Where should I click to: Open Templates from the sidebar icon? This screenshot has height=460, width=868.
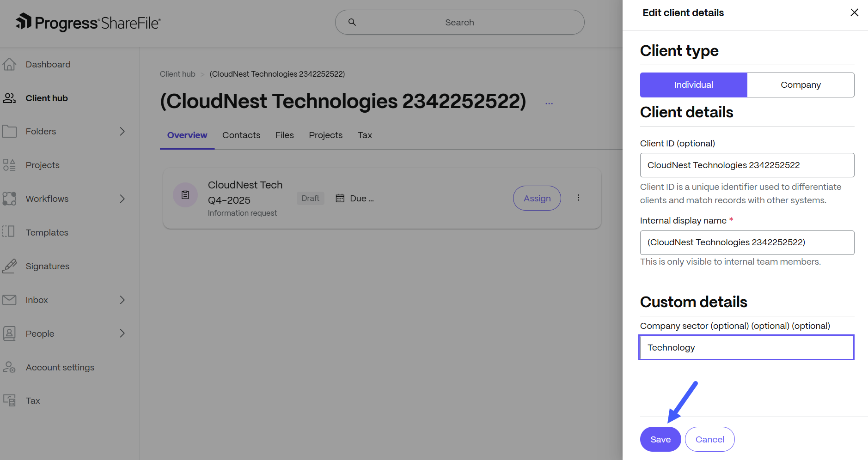(x=9, y=232)
